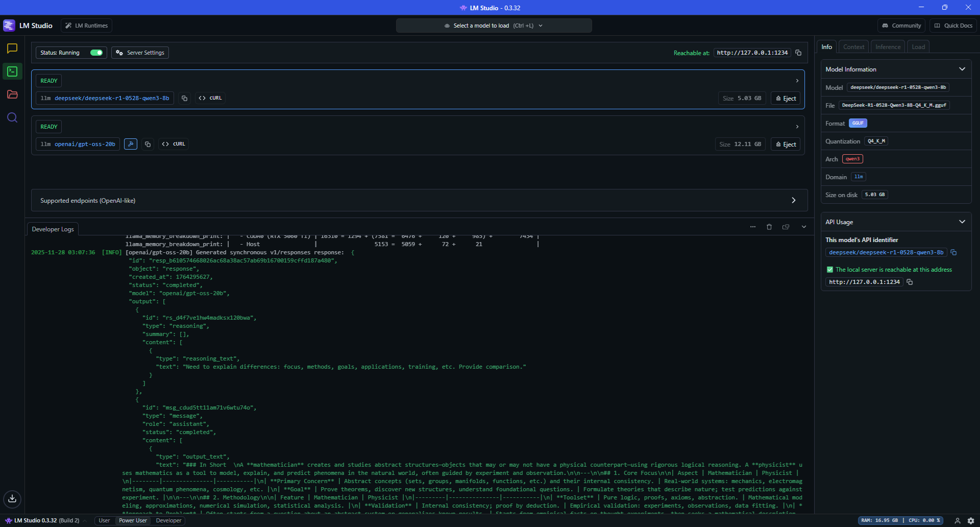
Task: Expand Supported endpoints (OpenAI-like) section
Action: pos(419,200)
